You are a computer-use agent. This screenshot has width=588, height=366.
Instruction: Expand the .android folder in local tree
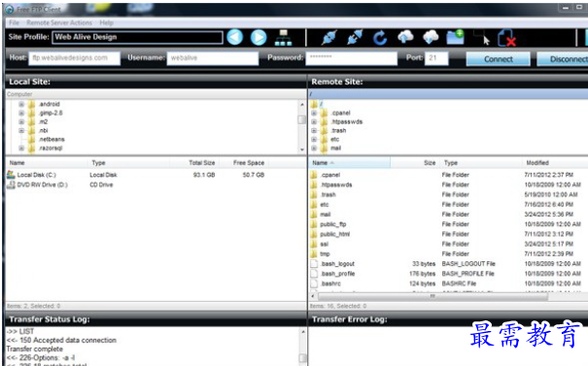[x=21, y=104]
